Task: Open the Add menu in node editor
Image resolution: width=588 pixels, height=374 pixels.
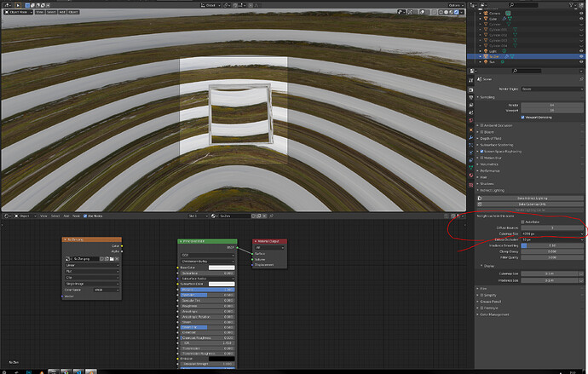Action: (x=66, y=216)
